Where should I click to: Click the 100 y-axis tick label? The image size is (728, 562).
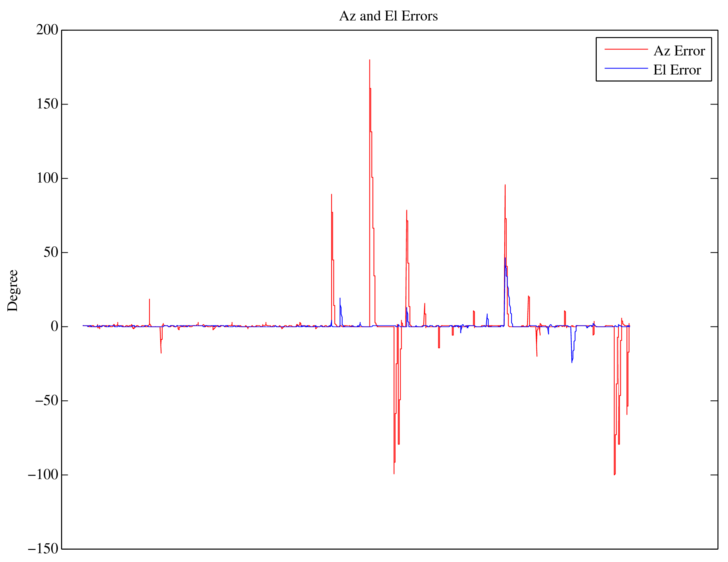47,178
